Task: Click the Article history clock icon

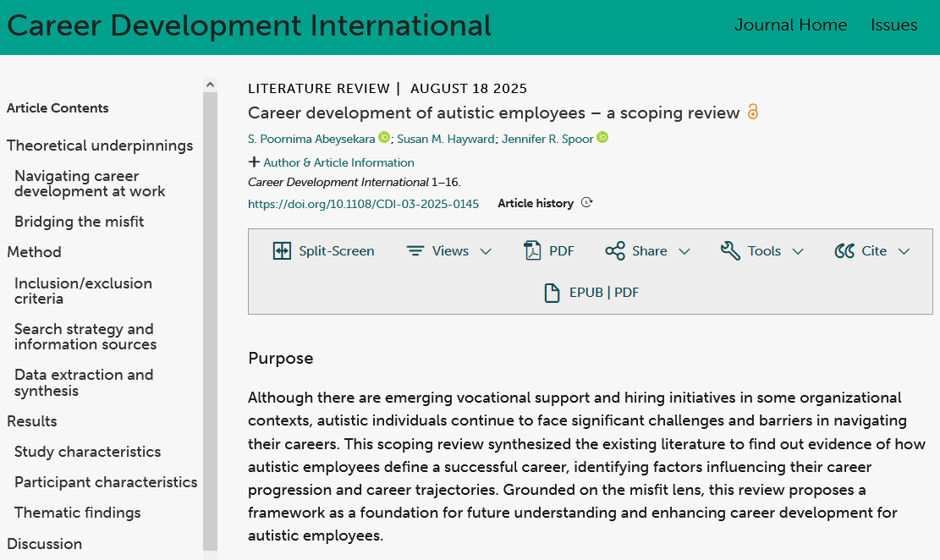Action: pyautogui.click(x=587, y=203)
